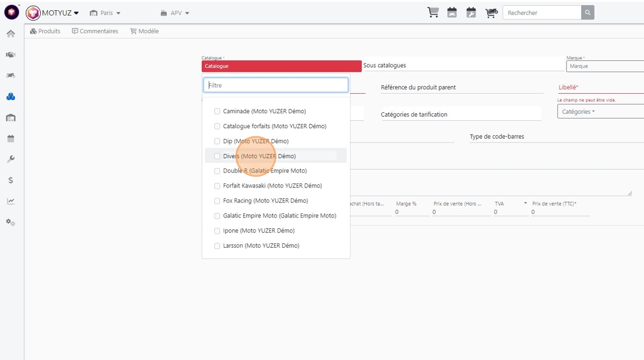
Task: Open the chart statistics sidebar icon
Action: pos(11,201)
